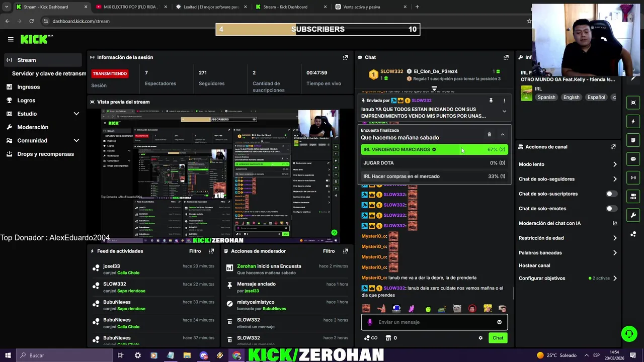Image resolution: width=644 pixels, height=362 pixels.
Task: Click the stream preview thumbnail
Action: pos(220,176)
